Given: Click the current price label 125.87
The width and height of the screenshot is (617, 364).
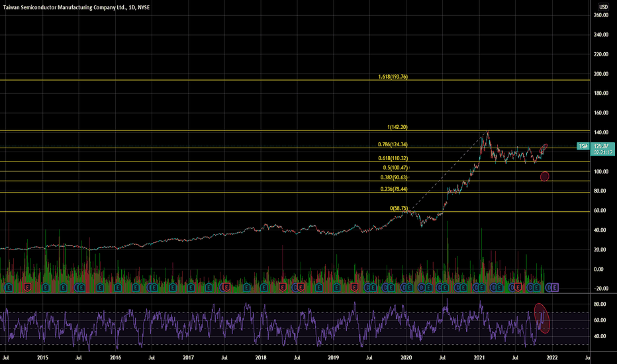Looking at the screenshot, I should [x=602, y=146].
